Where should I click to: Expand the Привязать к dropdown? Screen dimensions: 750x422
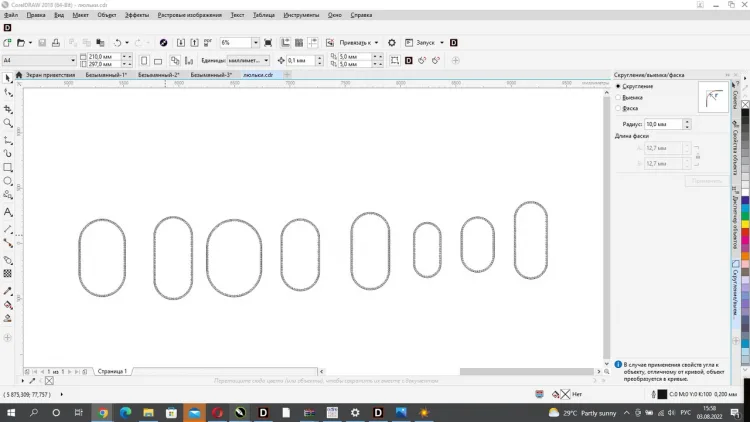click(x=376, y=43)
